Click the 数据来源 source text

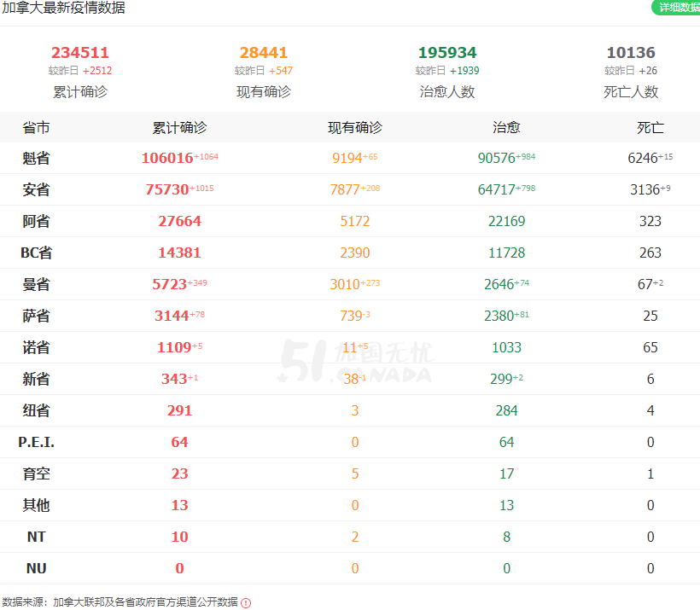(x=120, y=602)
